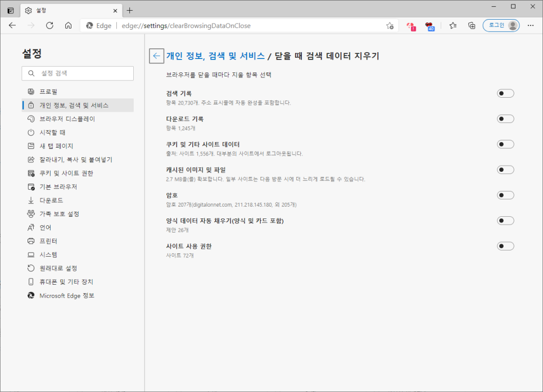543x392 pixels.
Task: Click the 설정 검색 search box
Action: [x=78, y=74]
